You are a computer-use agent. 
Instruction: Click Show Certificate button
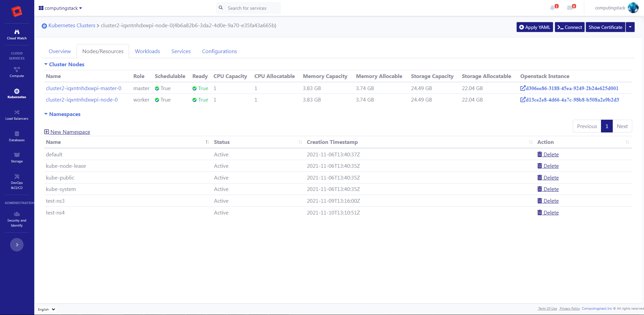click(x=605, y=27)
